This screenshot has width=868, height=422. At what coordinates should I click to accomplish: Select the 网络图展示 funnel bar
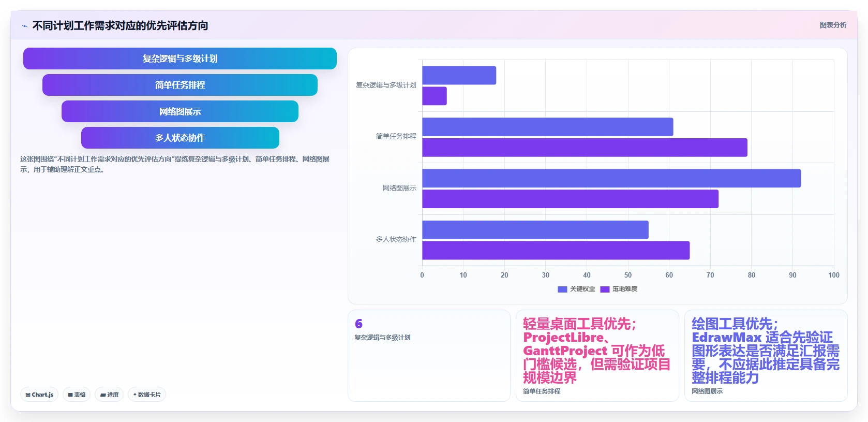(180, 111)
